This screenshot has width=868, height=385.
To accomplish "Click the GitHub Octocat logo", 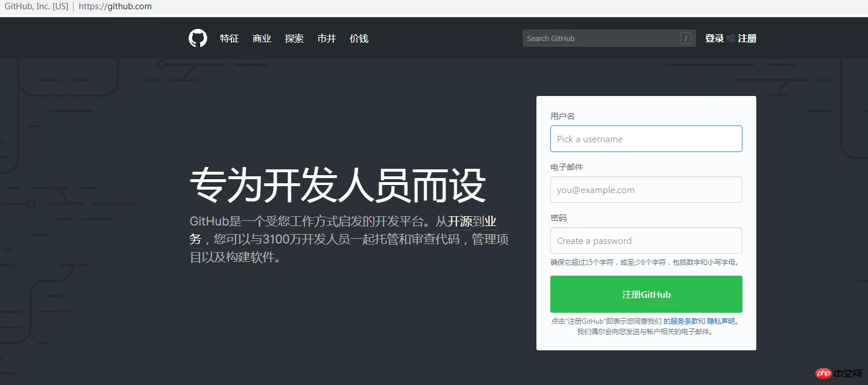I will pyautogui.click(x=198, y=38).
